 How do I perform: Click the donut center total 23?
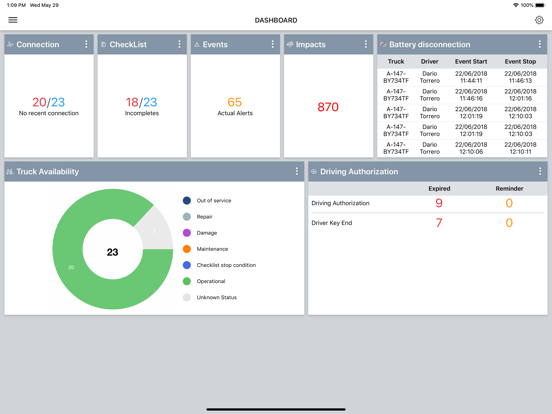tap(113, 252)
